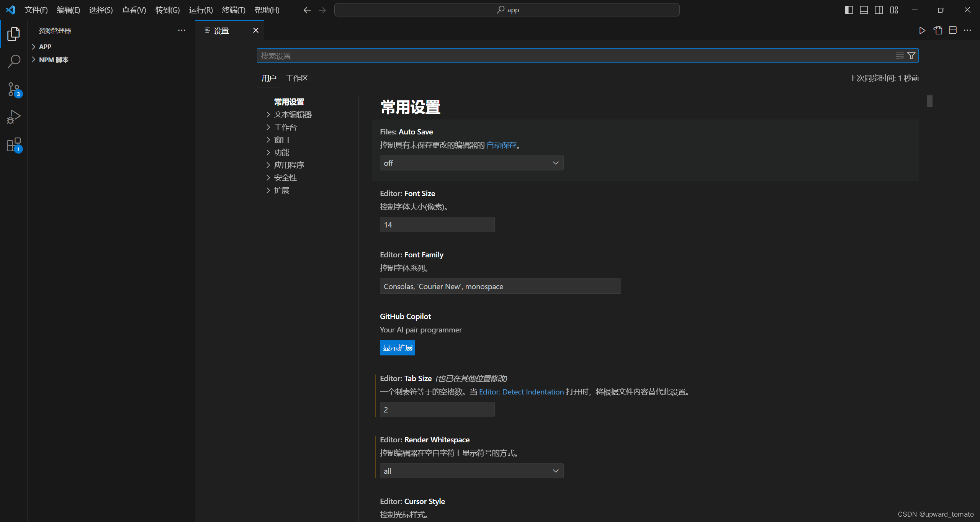
Task: Open the Source Control view with 3 changes
Action: coord(14,89)
